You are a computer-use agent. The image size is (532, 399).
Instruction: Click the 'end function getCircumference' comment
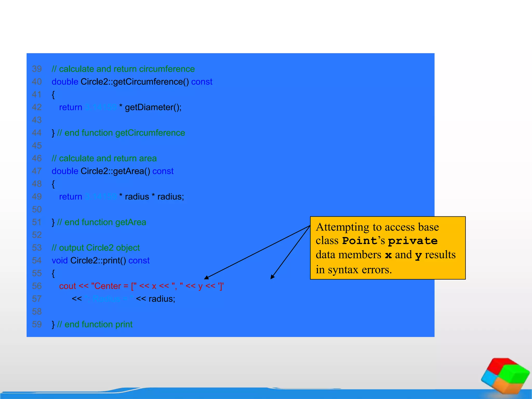click(x=121, y=133)
